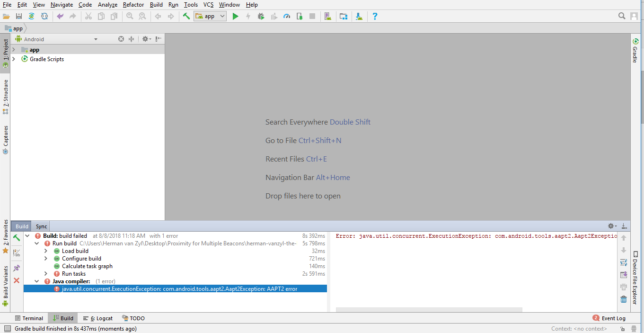This screenshot has width=644, height=333.
Task: Click the Make Project hammer icon in toolbar
Action: pyautogui.click(x=186, y=16)
